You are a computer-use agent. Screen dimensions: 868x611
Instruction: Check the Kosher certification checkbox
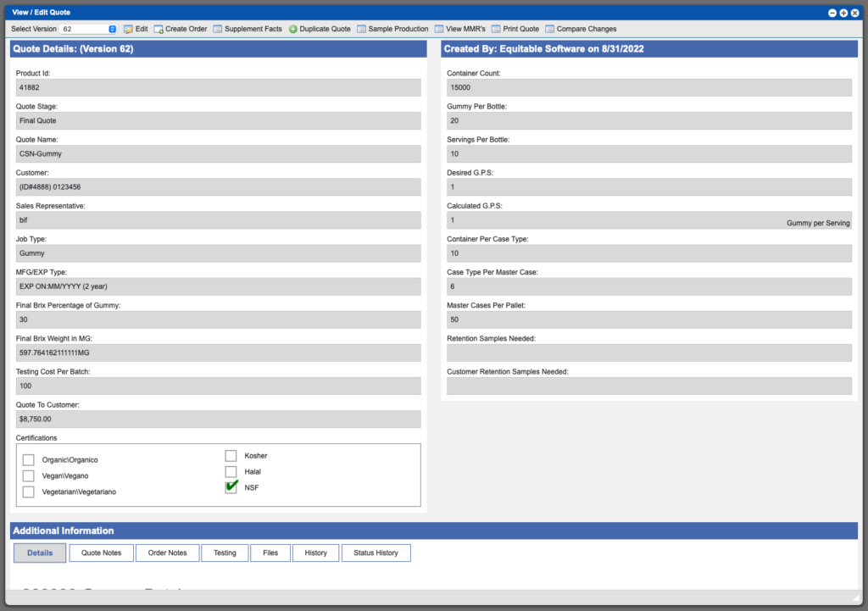coord(231,455)
